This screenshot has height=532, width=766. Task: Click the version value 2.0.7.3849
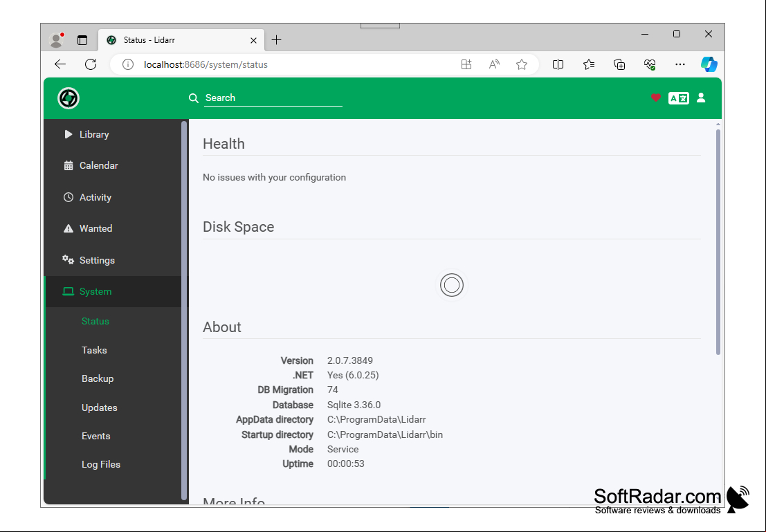(x=349, y=360)
